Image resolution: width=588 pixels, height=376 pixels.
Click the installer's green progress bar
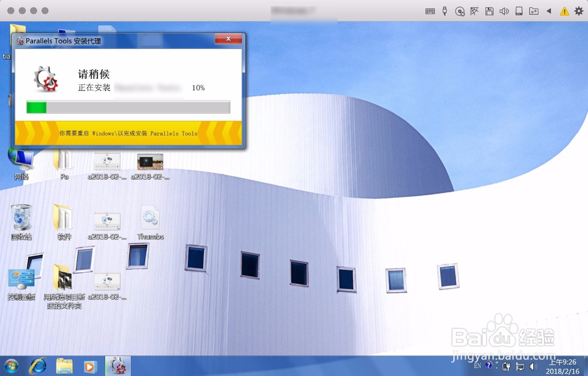(x=128, y=107)
